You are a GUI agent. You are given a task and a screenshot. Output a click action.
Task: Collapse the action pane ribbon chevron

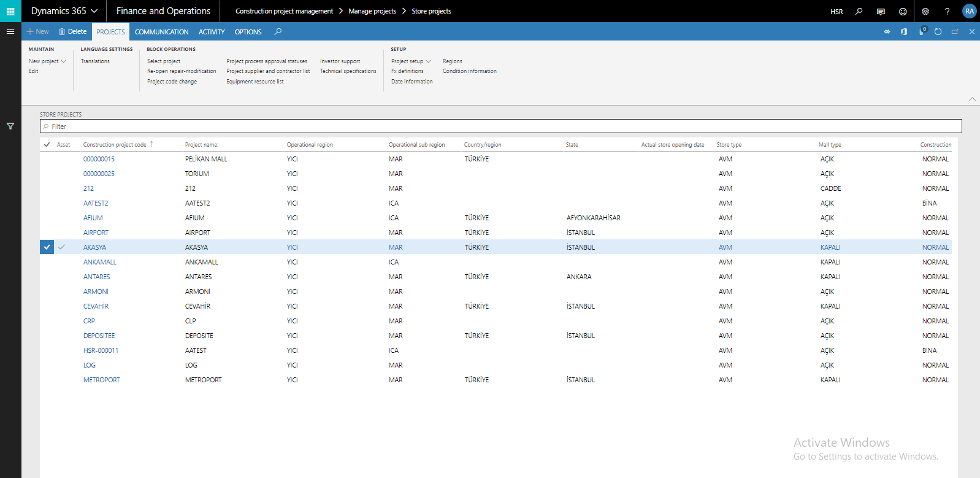[972, 98]
